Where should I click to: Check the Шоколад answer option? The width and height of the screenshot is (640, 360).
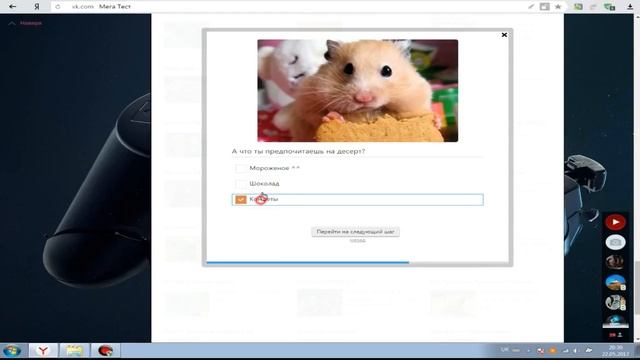pyautogui.click(x=241, y=184)
